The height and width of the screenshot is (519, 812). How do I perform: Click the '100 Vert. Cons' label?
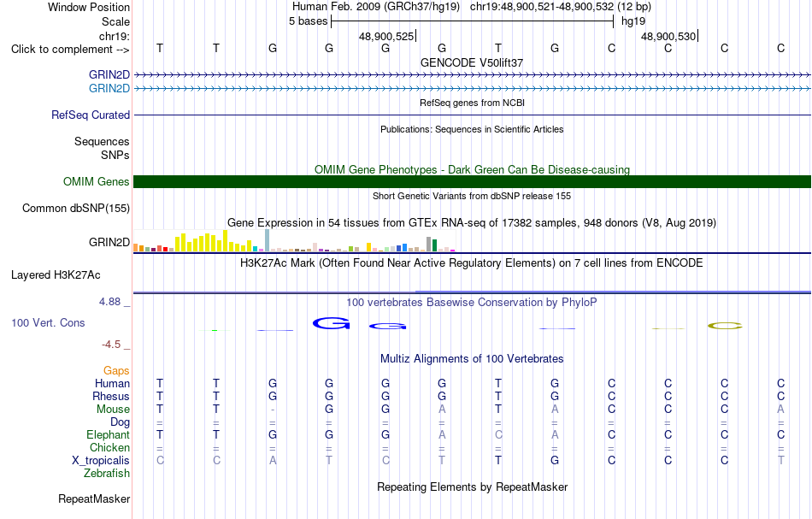48,322
